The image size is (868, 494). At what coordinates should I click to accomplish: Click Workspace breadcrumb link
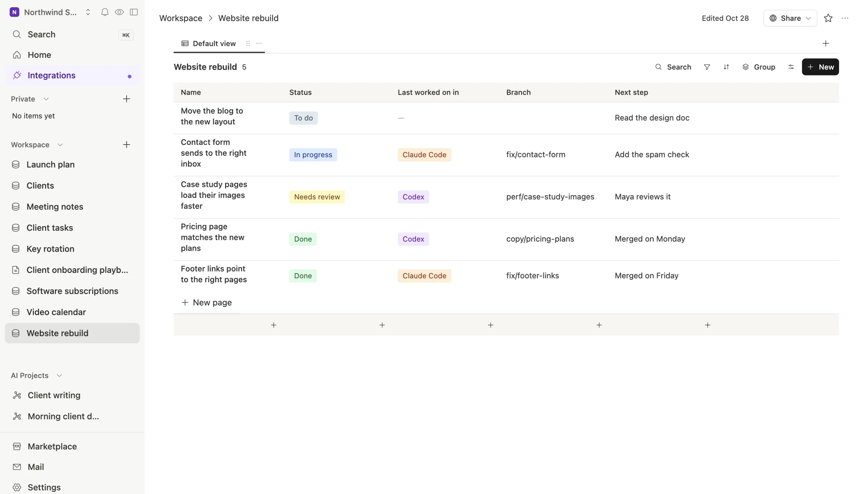tap(180, 18)
